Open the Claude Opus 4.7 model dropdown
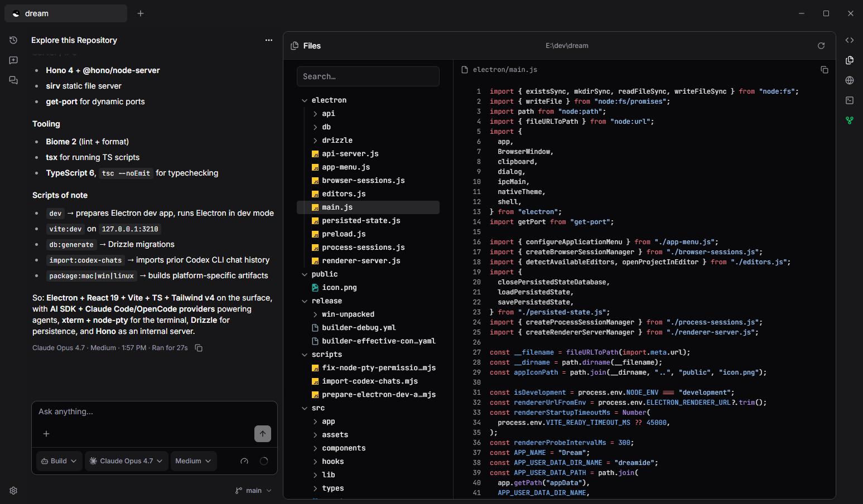The width and height of the screenshot is (863, 504). [126, 461]
